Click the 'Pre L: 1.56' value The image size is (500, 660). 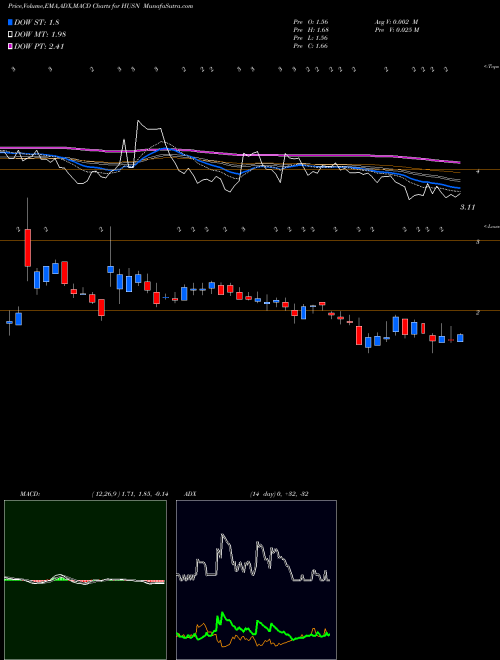point(311,38)
